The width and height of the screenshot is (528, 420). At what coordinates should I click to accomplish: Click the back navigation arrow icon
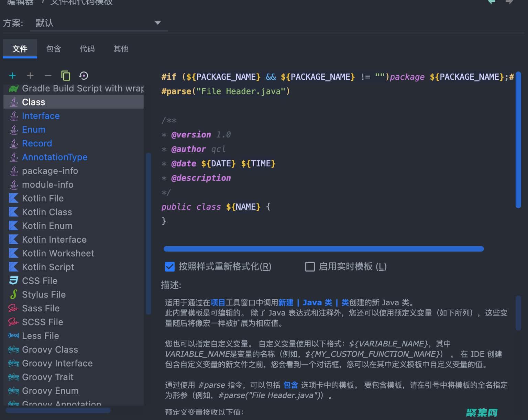(492, 2)
